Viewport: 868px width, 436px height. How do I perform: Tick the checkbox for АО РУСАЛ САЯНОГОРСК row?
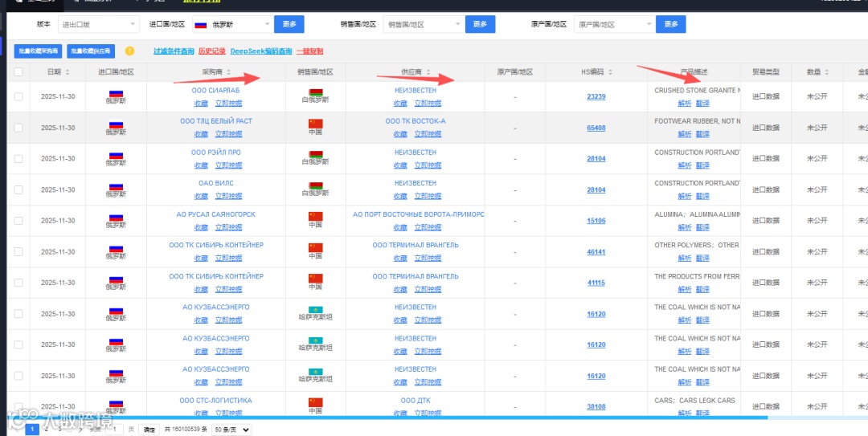tap(18, 220)
